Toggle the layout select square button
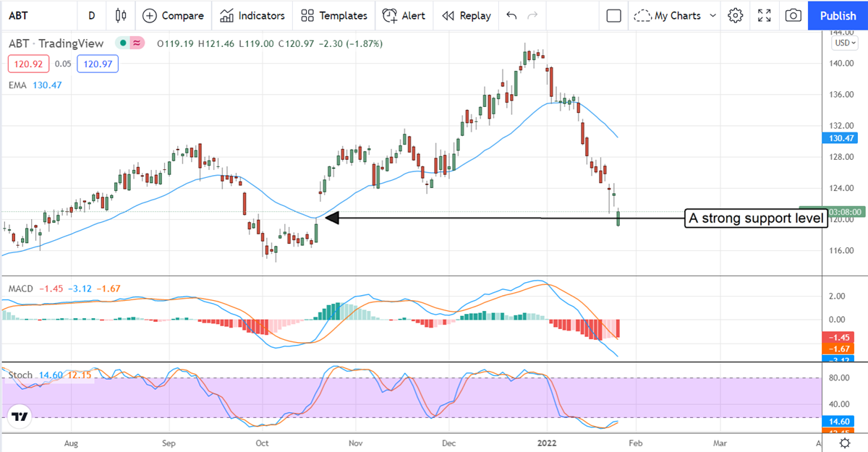The width and height of the screenshot is (868, 452). 614,15
